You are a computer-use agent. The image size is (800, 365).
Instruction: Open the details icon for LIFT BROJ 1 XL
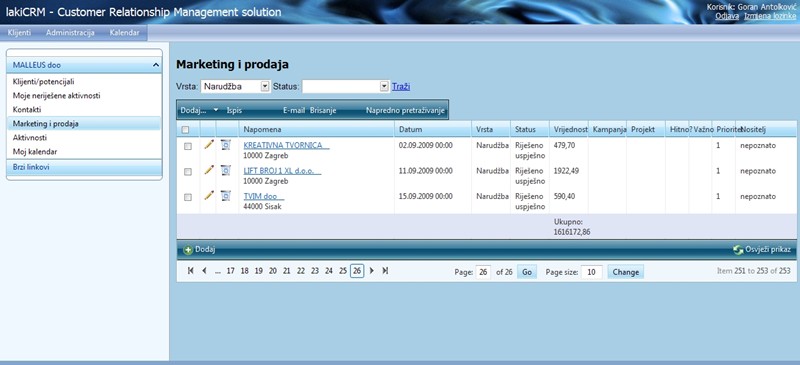tap(226, 170)
